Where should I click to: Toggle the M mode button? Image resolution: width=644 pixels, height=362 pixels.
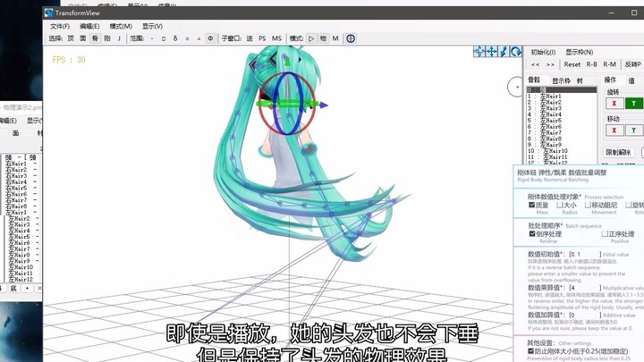click(x=335, y=38)
